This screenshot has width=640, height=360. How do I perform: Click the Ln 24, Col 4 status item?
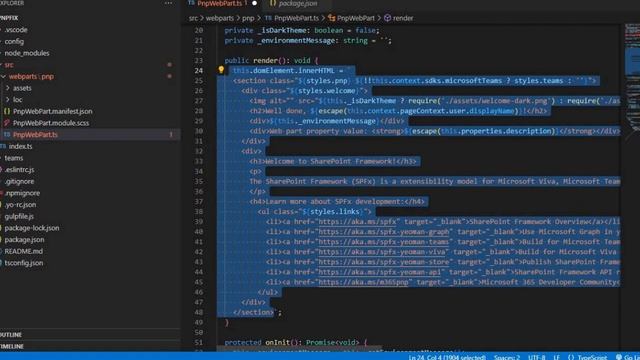(x=447, y=357)
